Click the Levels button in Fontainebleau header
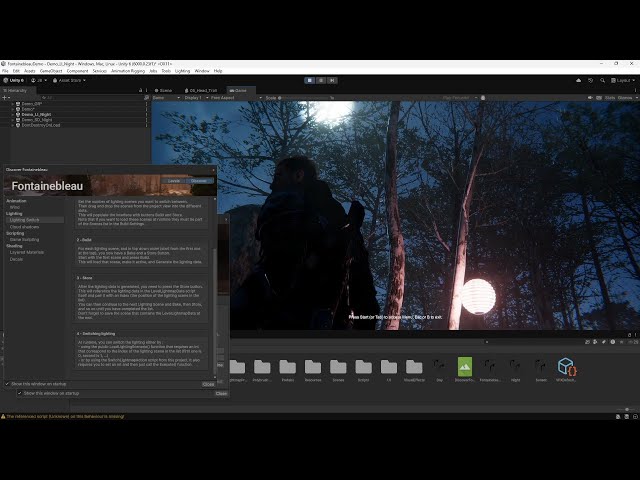 pyautogui.click(x=174, y=181)
